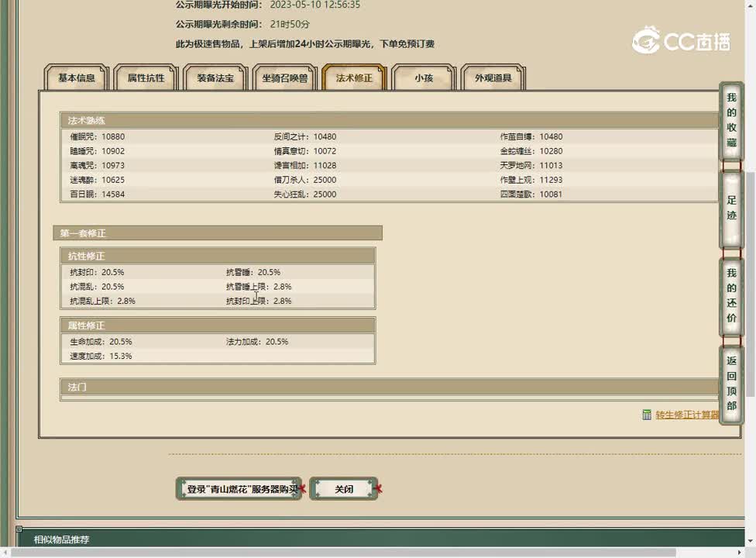756x558 pixels.
Task: Click the 抗混乱: 20.5% value
Action: tap(97, 287)
